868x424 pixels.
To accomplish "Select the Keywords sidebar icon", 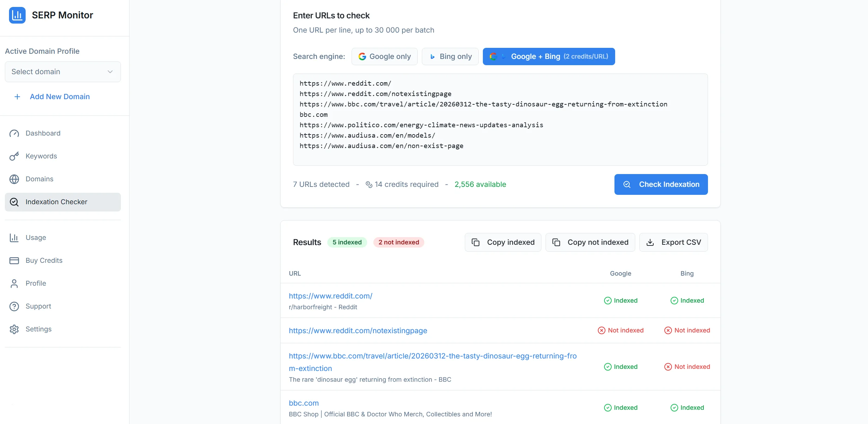I will click(x=14, y=156).
